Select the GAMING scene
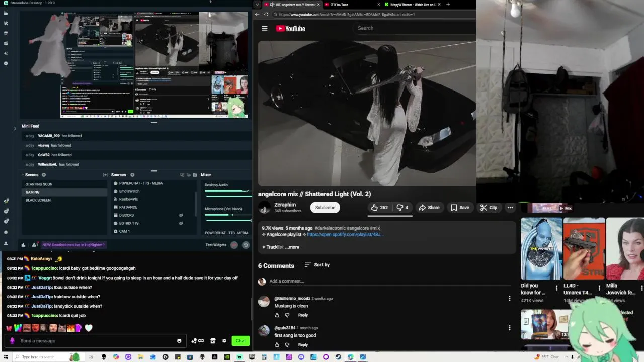The width and height of the screenshot is (644, 362). tap(64, 192)
